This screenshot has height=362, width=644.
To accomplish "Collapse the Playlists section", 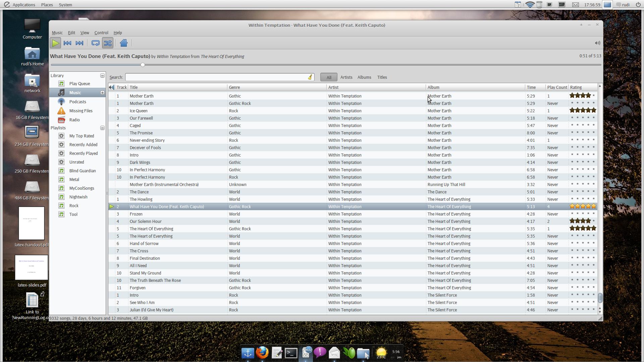I will tap(102, 128).
